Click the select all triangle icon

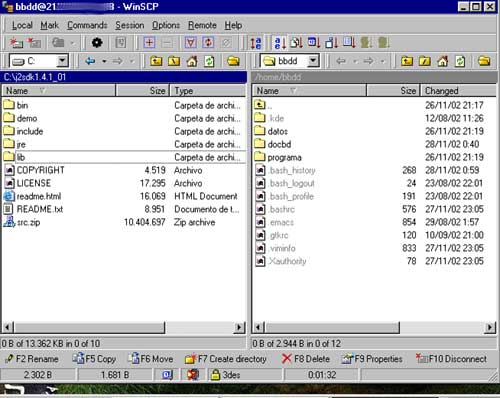(191, 43)
